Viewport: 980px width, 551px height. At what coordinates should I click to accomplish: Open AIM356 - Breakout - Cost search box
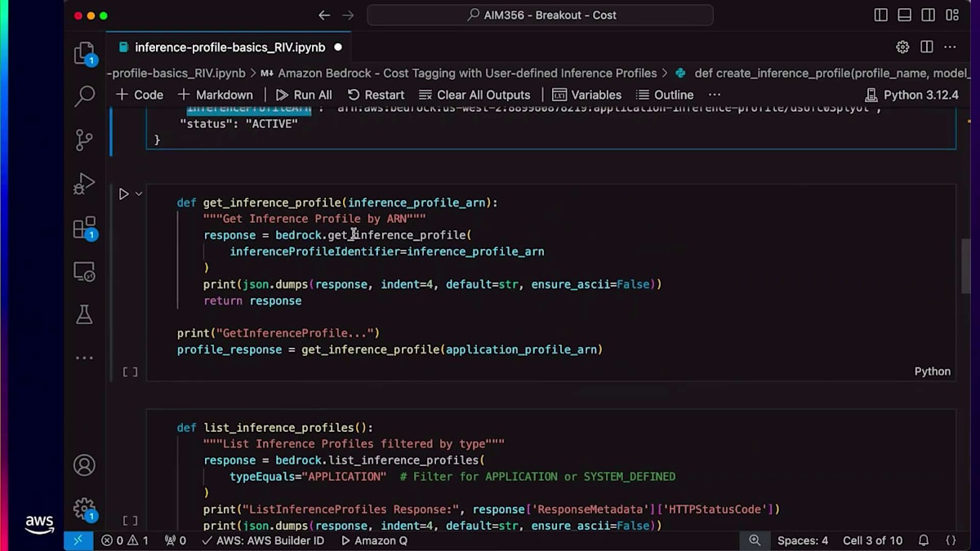coord(540,15)
